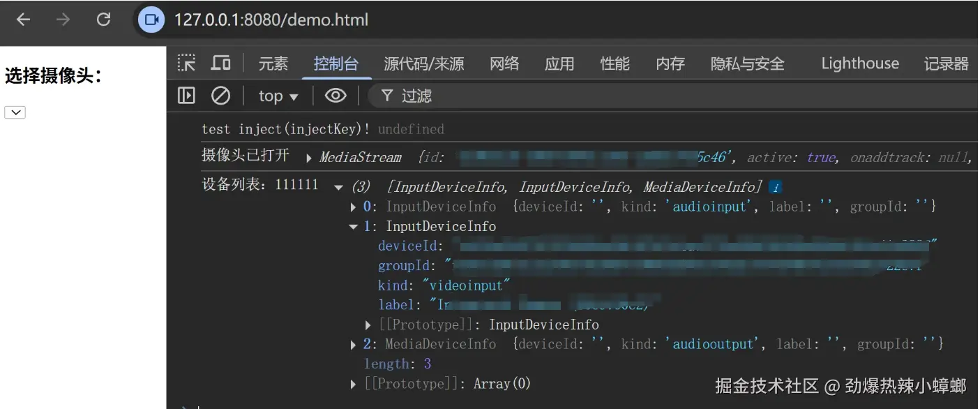Open the 记录器 tab
The width and height of the screenshot is (980, 409).
[x=947, y=64]
